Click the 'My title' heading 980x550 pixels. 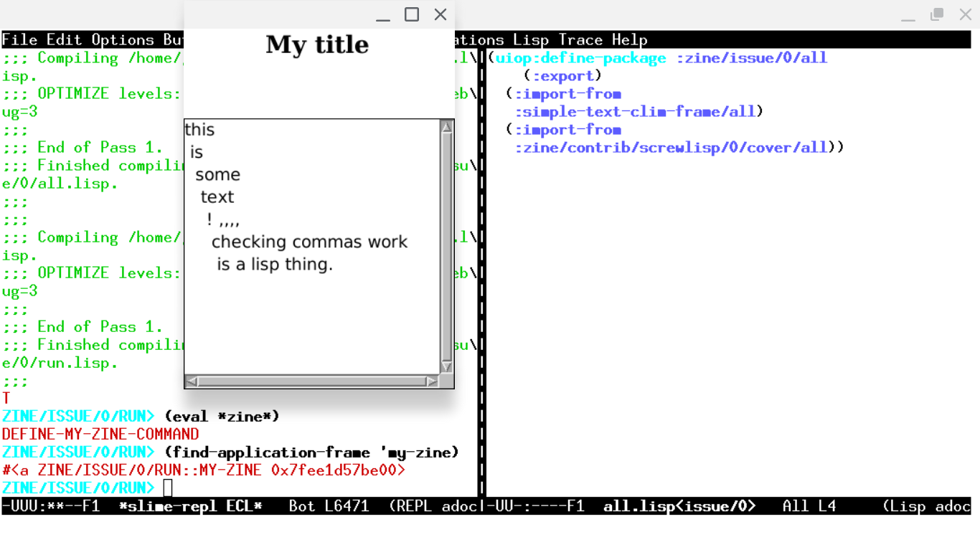tap(317, 44)
